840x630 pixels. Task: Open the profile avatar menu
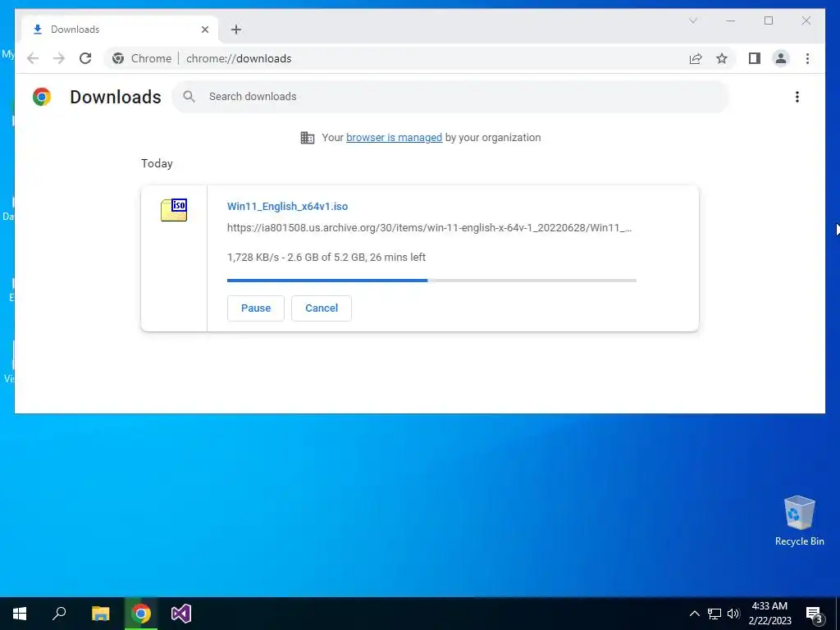tap(781, 58)
